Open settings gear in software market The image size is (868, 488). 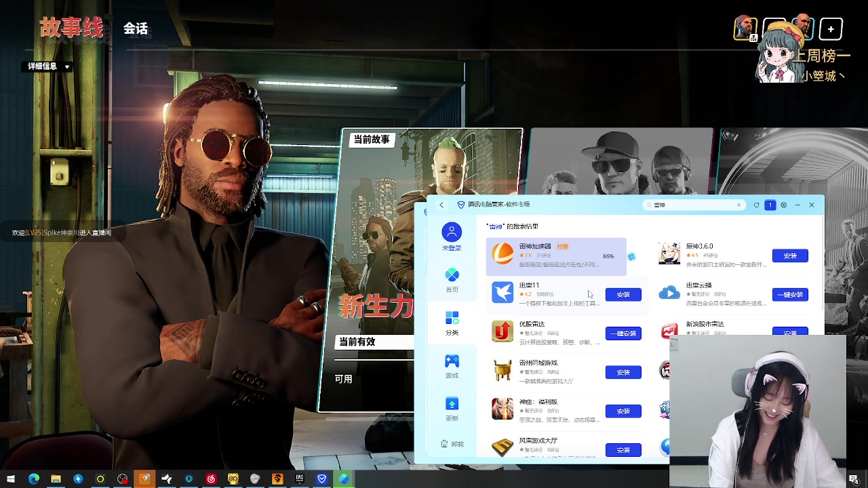coord(783,205)
